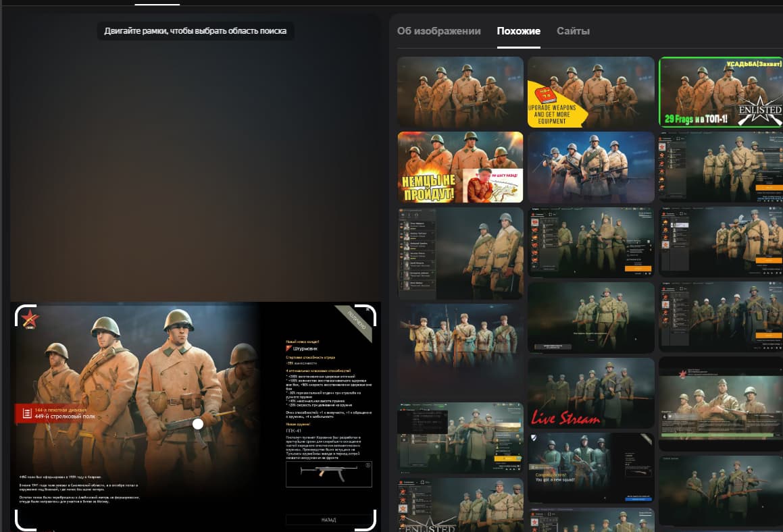Click the small info icon on weapon card
Image resolution: width=783 pixels, height=532 pixels.
[x=368, y=465]
